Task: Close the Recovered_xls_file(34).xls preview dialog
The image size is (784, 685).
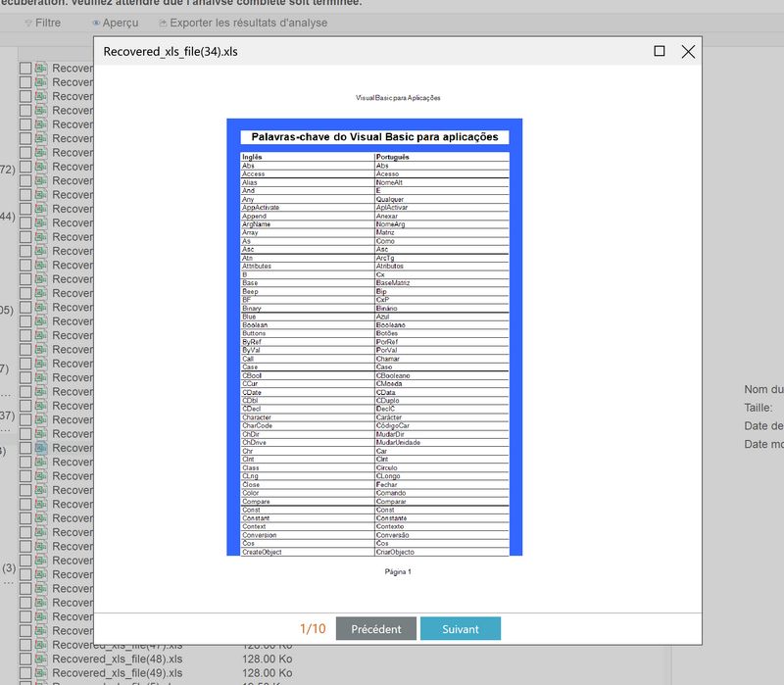Action: 688,52
